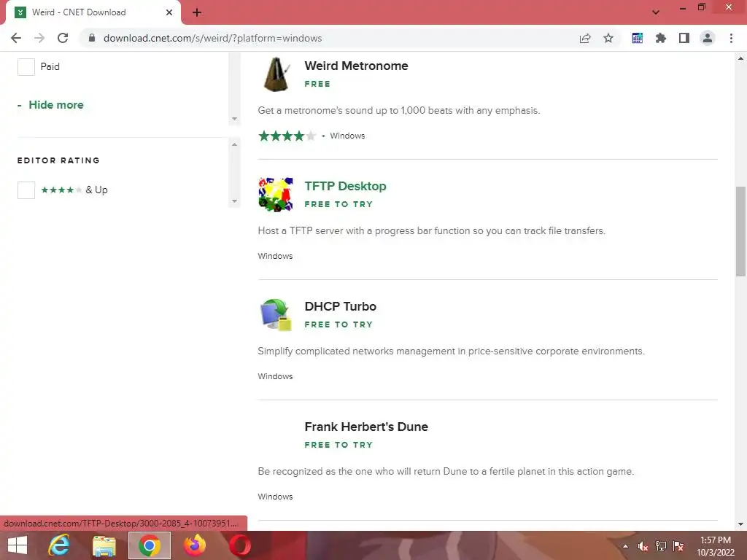The height and width of the screenshot is (560, 747).
Task: Click the Weird Metronome app icon
Action: click(276, 74)
